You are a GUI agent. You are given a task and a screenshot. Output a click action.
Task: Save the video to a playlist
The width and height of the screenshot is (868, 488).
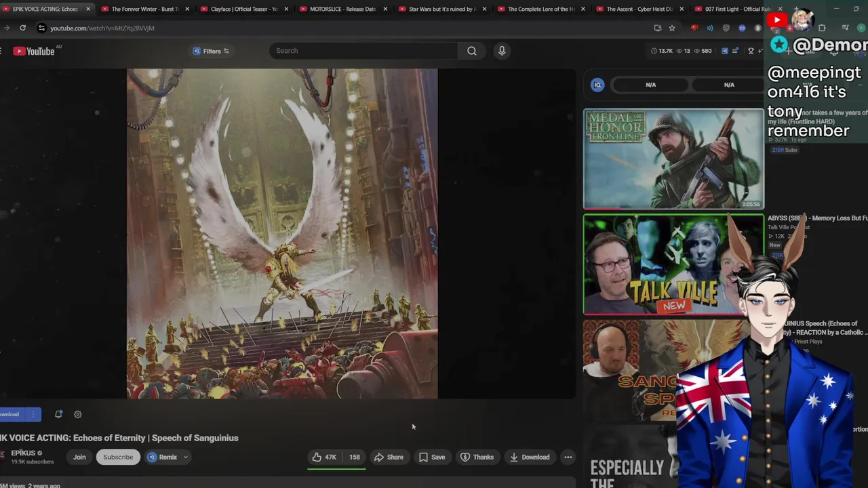coord(432,457)
